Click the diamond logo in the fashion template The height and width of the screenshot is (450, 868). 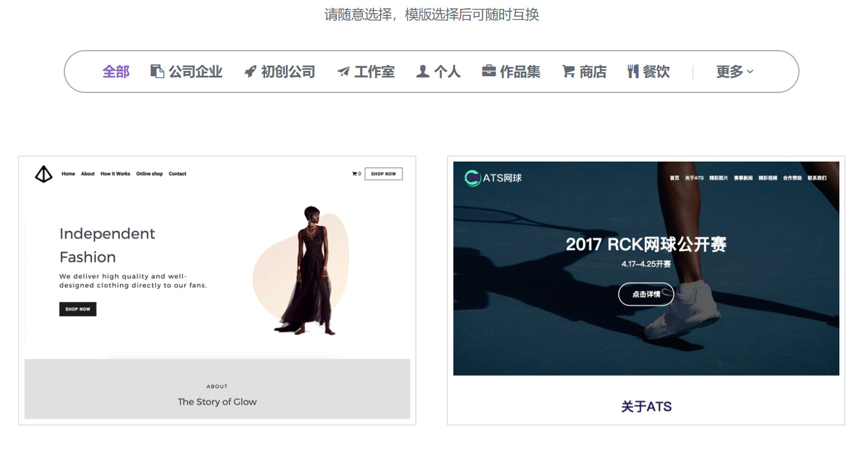click(x=43, y=174)
